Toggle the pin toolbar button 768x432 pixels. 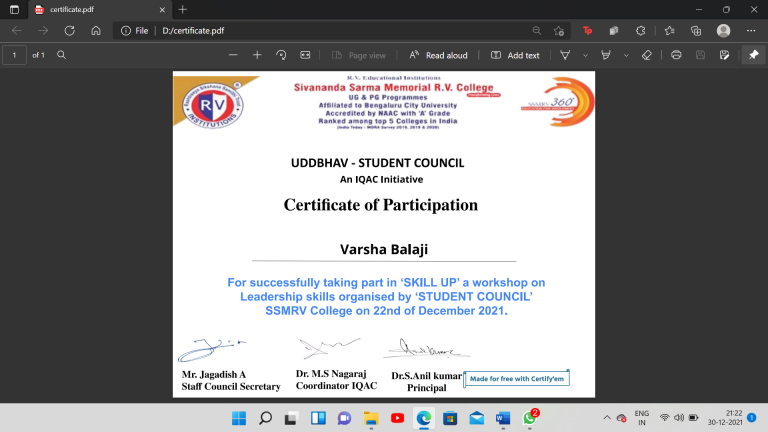(753, 55)
